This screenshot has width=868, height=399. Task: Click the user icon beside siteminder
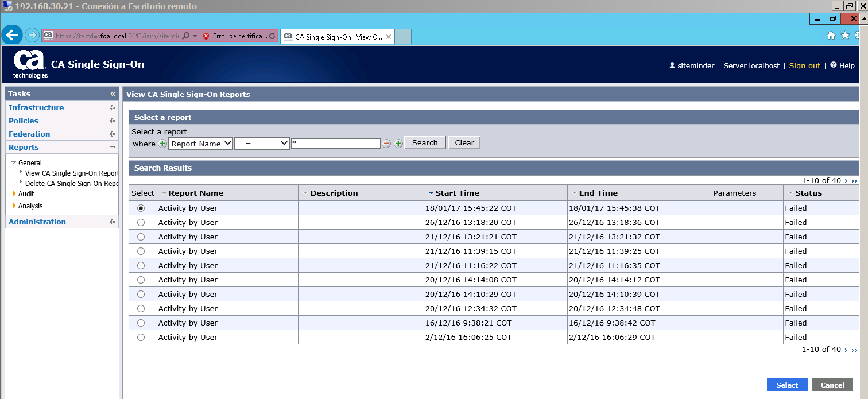point(672,65)
